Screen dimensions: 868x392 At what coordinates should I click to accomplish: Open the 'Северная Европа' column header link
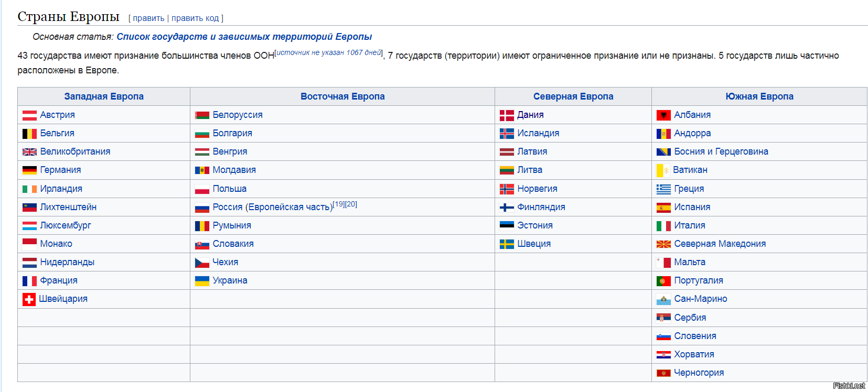(x=573, y=96)
